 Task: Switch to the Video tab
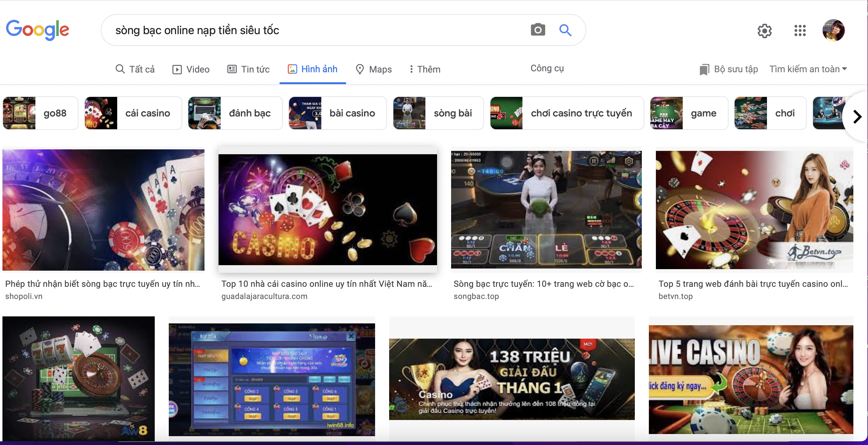tap(191, 69)
